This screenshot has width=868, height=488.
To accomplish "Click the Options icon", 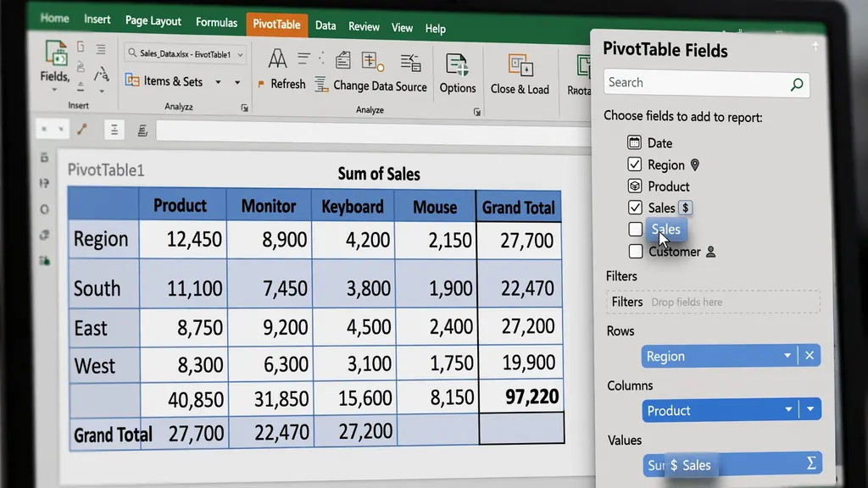I will point(457,66).
